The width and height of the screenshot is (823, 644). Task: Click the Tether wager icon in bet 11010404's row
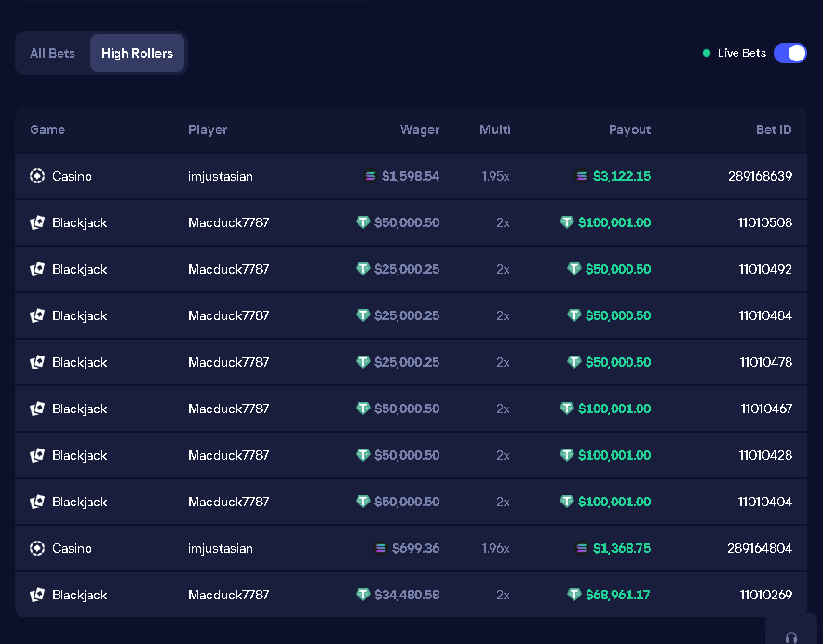(363, 502)
